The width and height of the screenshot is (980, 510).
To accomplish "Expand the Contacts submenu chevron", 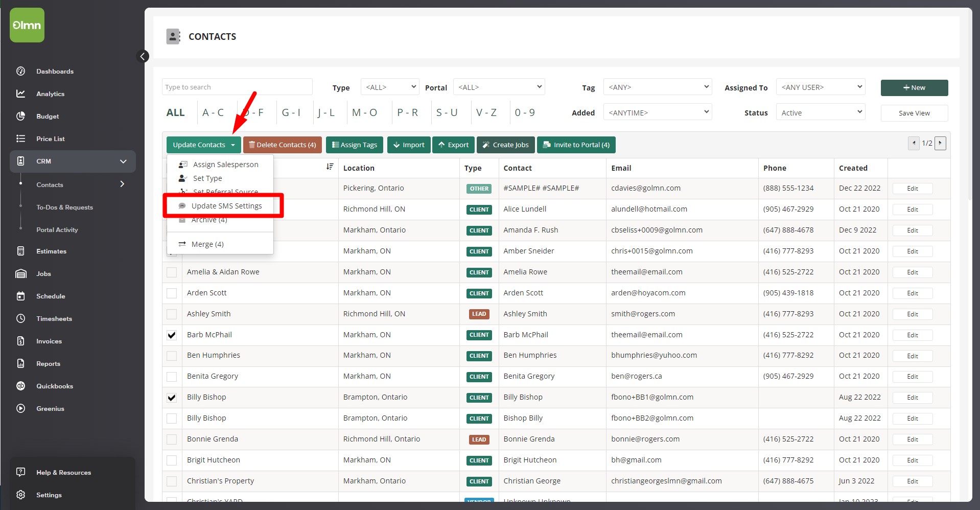I will click(122, 184).
